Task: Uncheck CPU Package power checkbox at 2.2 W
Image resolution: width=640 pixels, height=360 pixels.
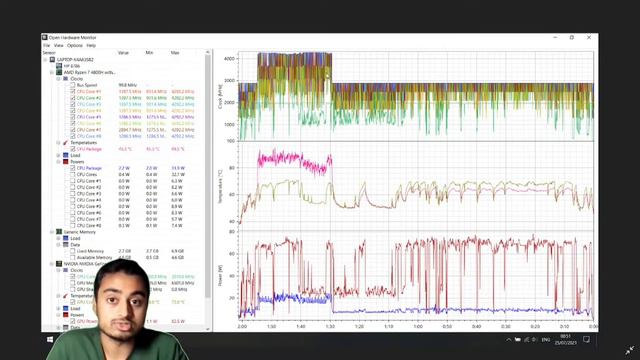Action: [73, 168]
